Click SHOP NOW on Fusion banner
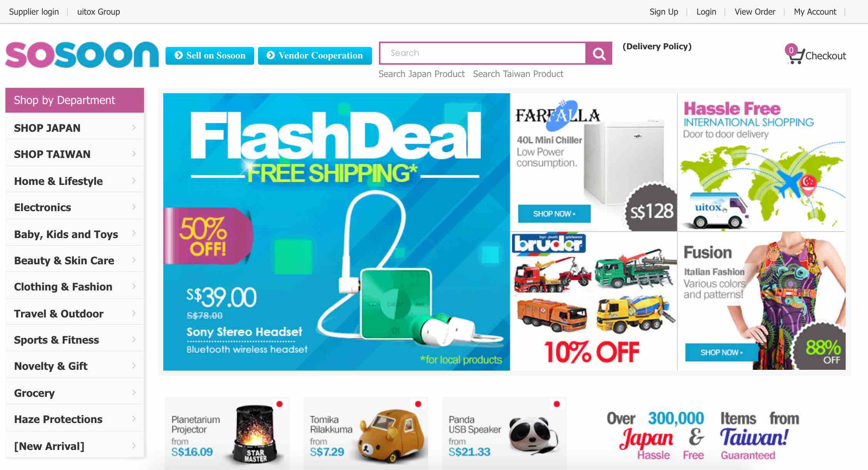Viewport: 868px width, 470px height. [721, 352]
